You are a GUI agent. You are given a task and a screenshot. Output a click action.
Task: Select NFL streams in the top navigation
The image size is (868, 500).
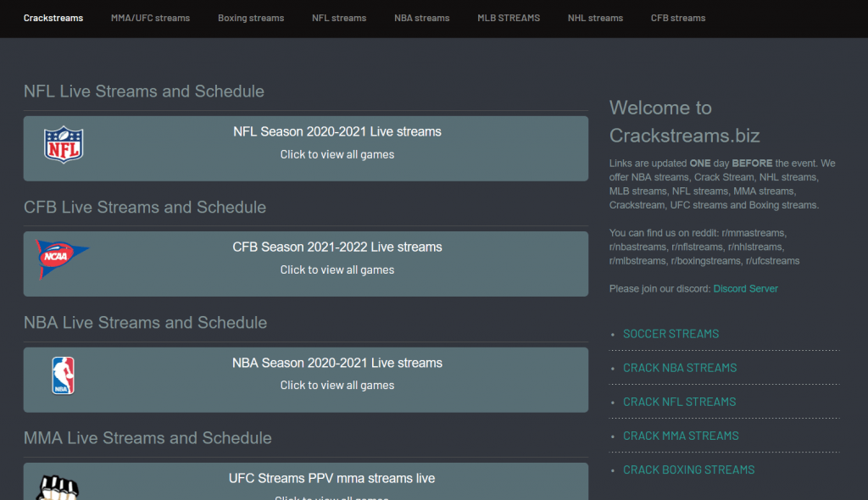point(339,18)
